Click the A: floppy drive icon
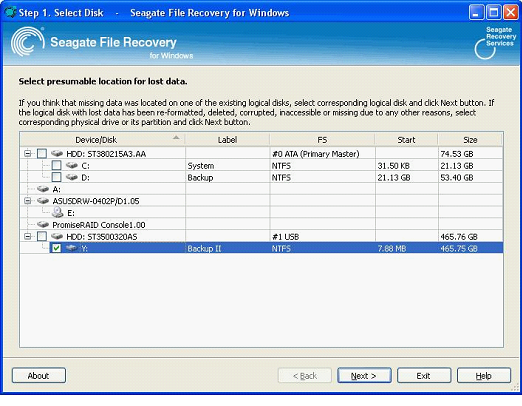 [43, 189]
